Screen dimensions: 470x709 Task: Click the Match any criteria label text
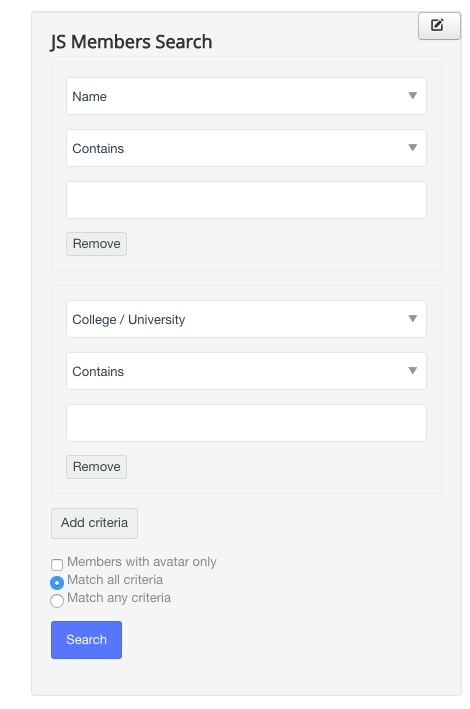pyautogui.click(x=119, y=598)
